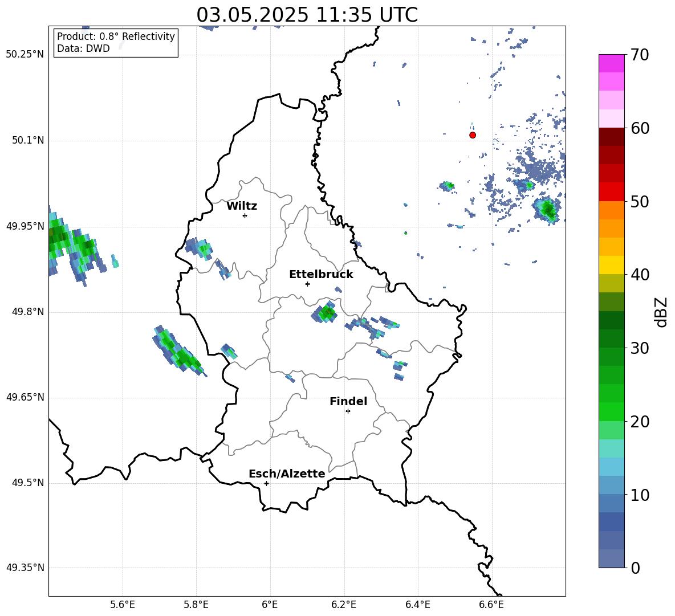Screen dimensions: 675x616
Task: Click the Findel station label
Action: tap(348, 401)
